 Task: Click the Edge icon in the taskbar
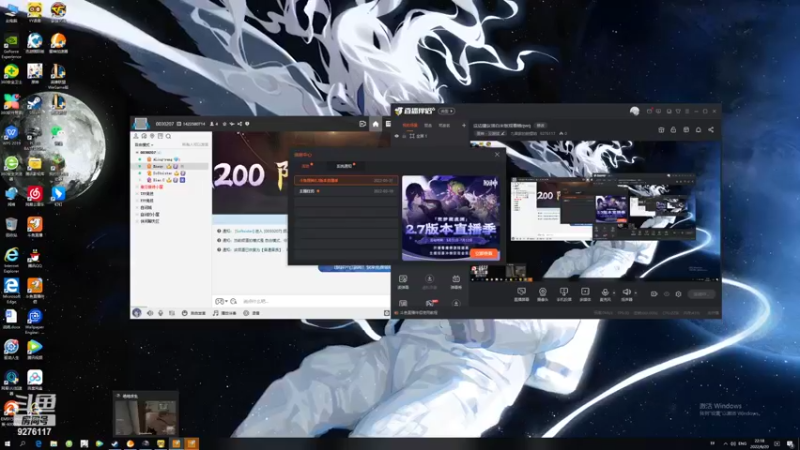tap(38, 444)
